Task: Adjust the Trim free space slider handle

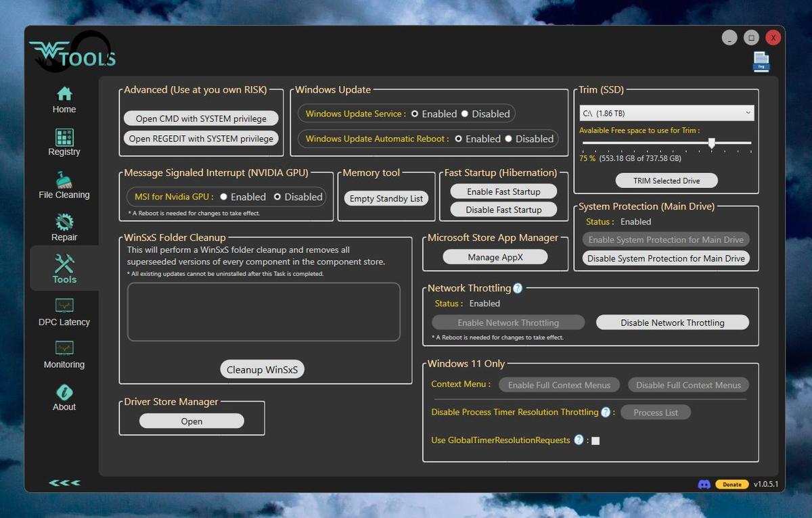Action: click(712, 143)
